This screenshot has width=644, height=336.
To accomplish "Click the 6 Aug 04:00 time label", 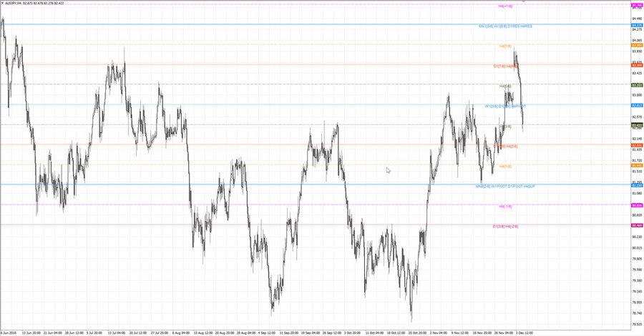I will (181, 332).
